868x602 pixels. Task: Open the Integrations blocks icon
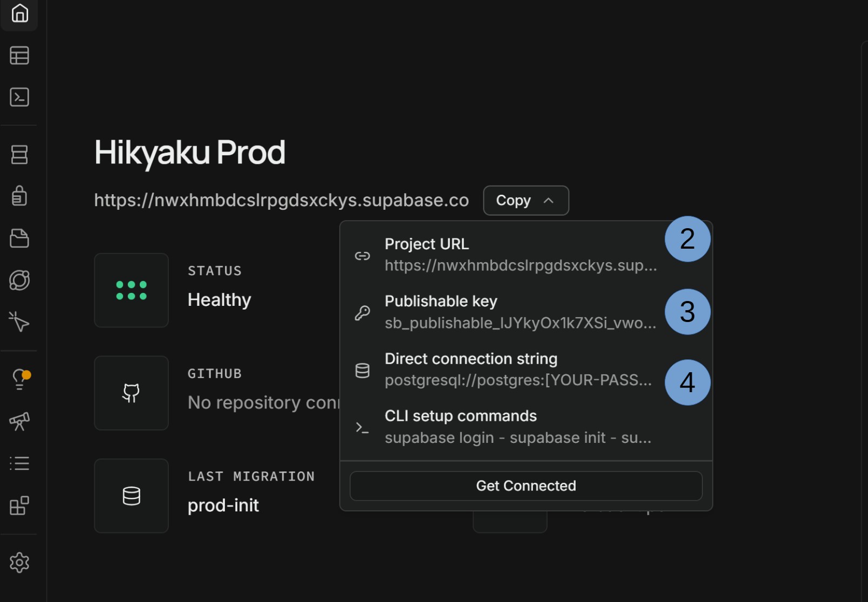click(19, 505)
